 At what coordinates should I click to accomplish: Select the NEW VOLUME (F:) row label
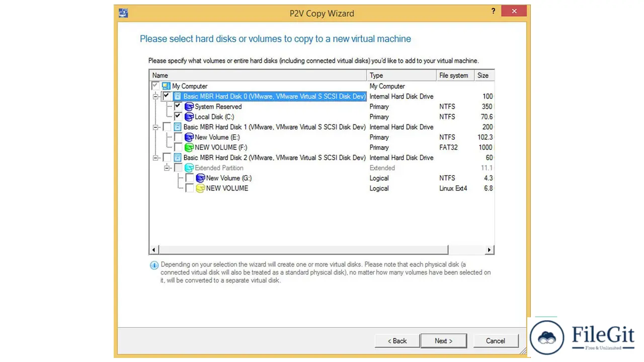coord(220,147)
